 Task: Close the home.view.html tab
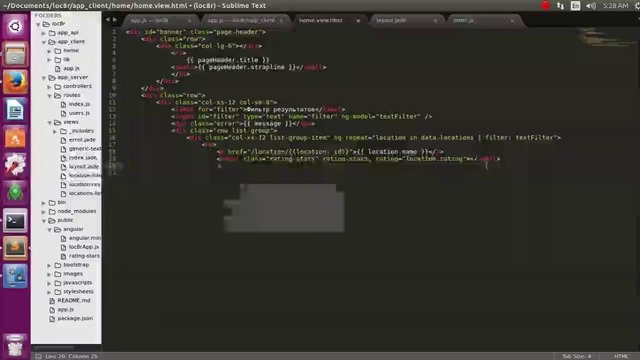(358, 21)
